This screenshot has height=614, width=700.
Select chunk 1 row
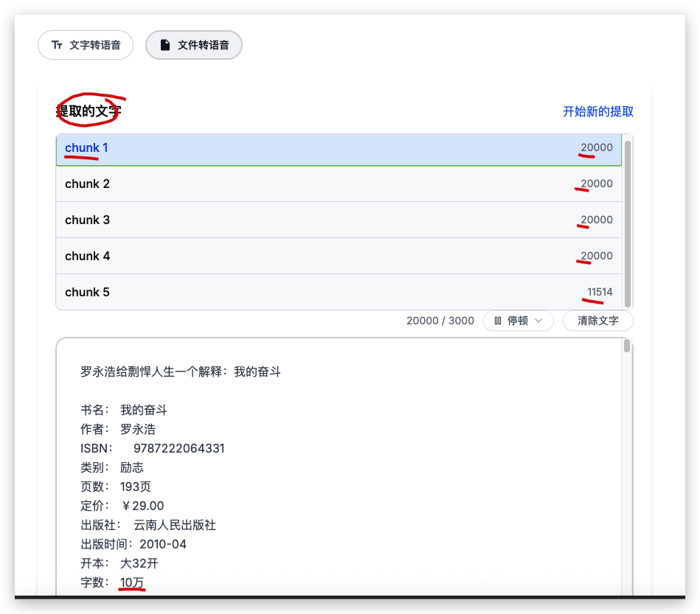tap(339, 150)
